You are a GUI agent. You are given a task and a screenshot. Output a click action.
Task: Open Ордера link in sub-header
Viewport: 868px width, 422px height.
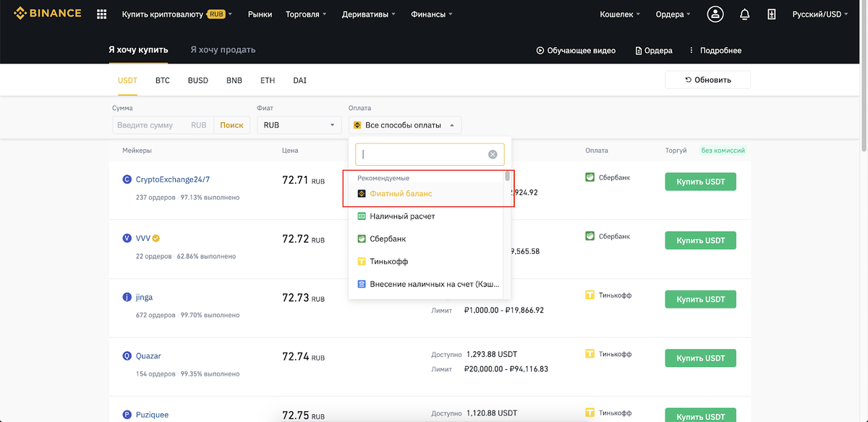point(654,51)
